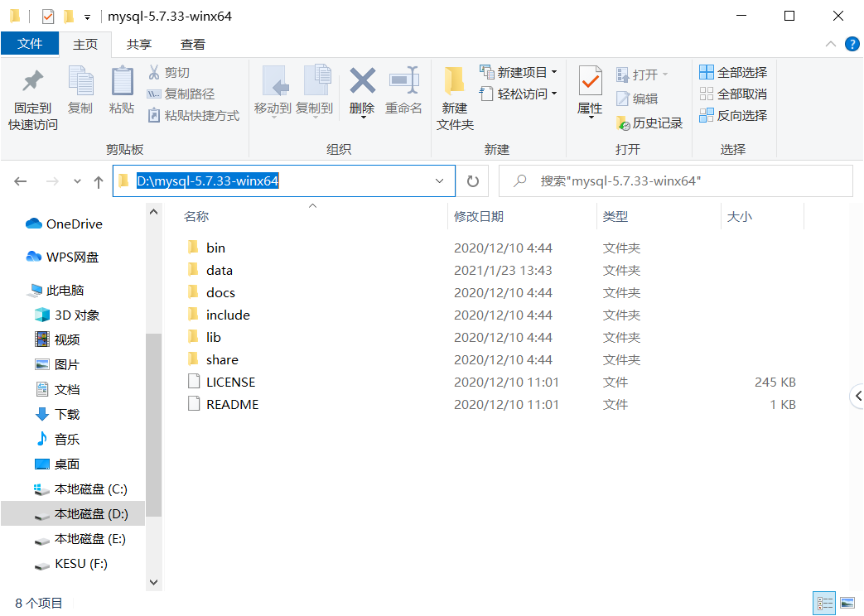Select the README file

coord(232,404)
